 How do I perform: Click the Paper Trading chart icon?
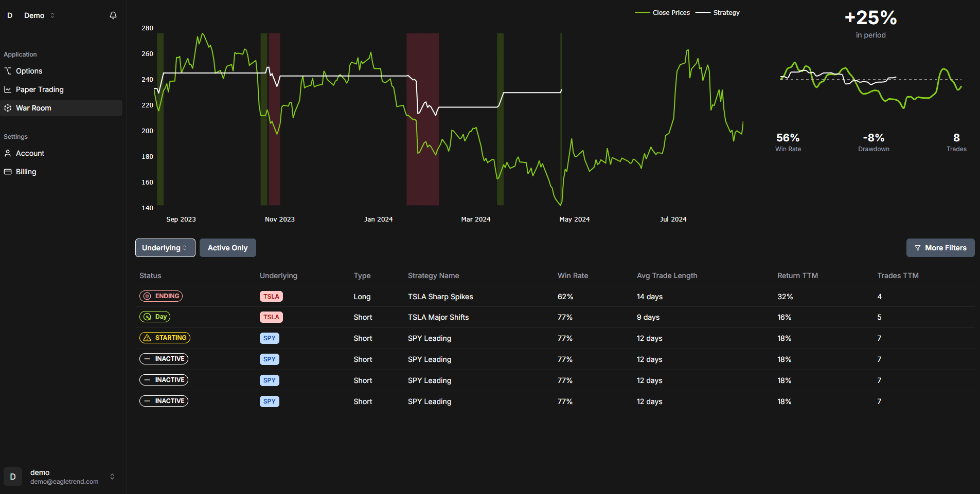pos(8,89)
